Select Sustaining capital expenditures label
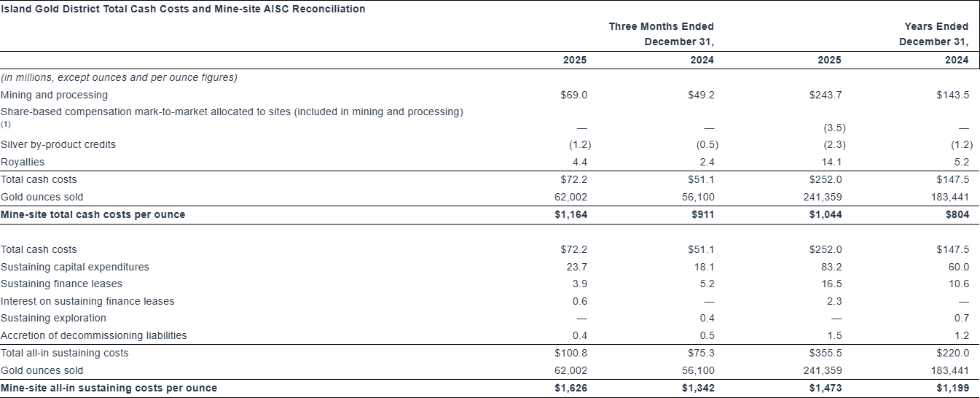 click(x=75, y=267)
